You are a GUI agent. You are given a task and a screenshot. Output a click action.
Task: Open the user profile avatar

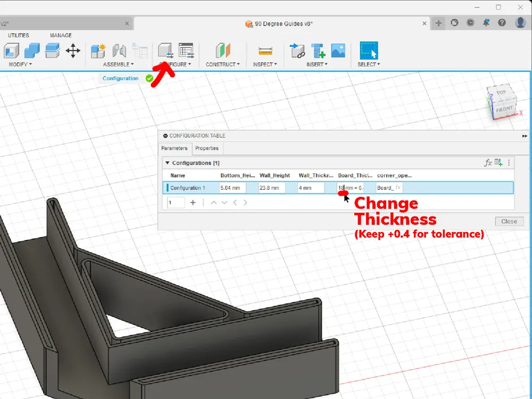coord(520,23)
